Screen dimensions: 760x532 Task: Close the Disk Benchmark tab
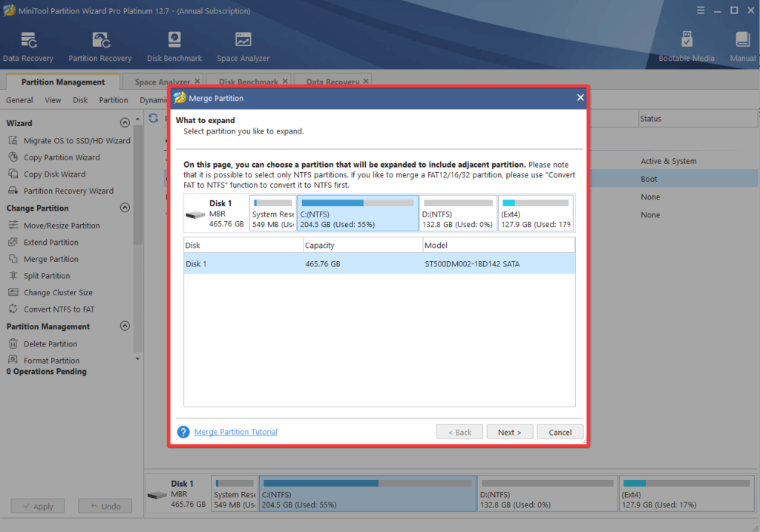(x=285, y=82)
